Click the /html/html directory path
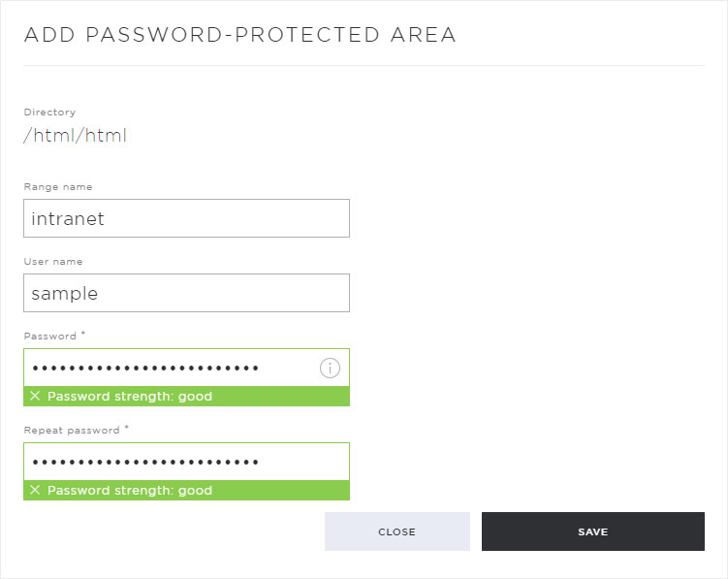 (76, 135)
